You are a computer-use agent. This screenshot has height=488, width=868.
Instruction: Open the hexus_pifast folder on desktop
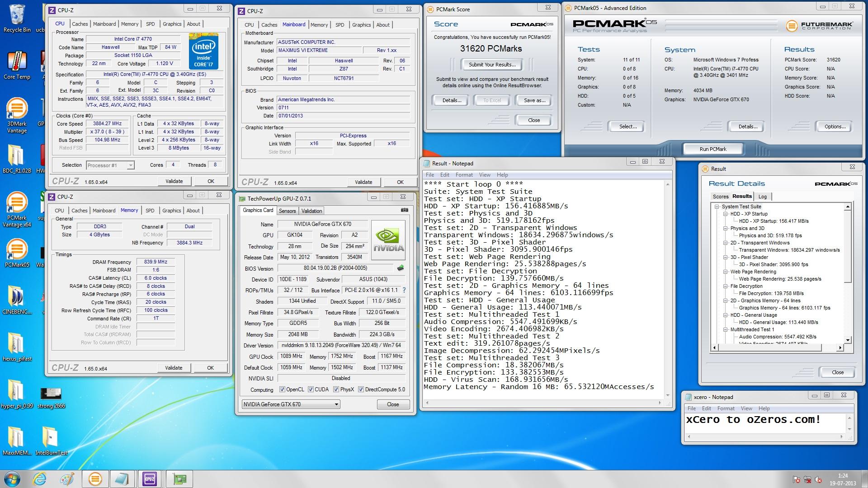pos(17,347)
